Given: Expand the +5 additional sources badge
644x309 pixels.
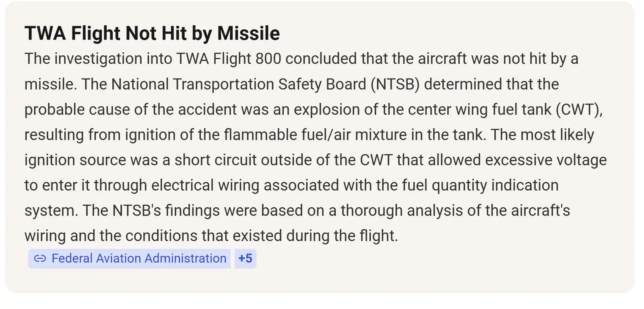Looking at the screenshot, I should [245, 259].
